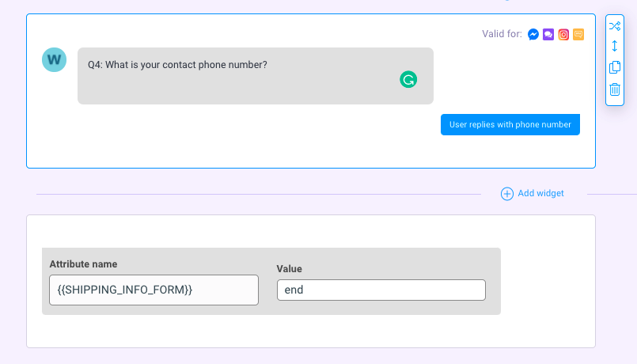Click the purple chat bubbles channel icon
The width and height of the screenshot is (637, 364).
548,35
